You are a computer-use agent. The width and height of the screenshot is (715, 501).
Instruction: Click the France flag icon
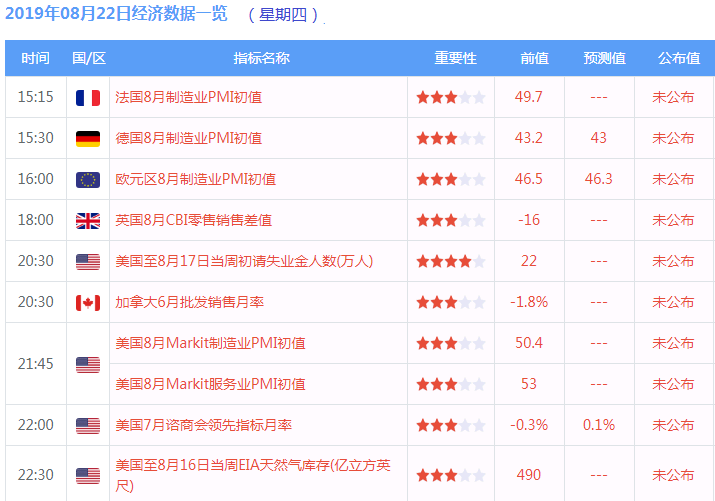88,97
